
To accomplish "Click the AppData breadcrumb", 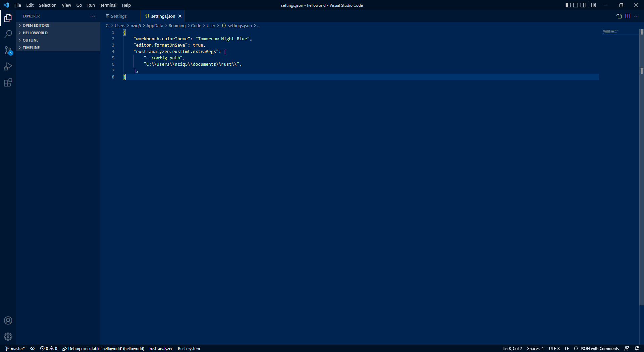I will pyautogui.click(x=155, y=26).
